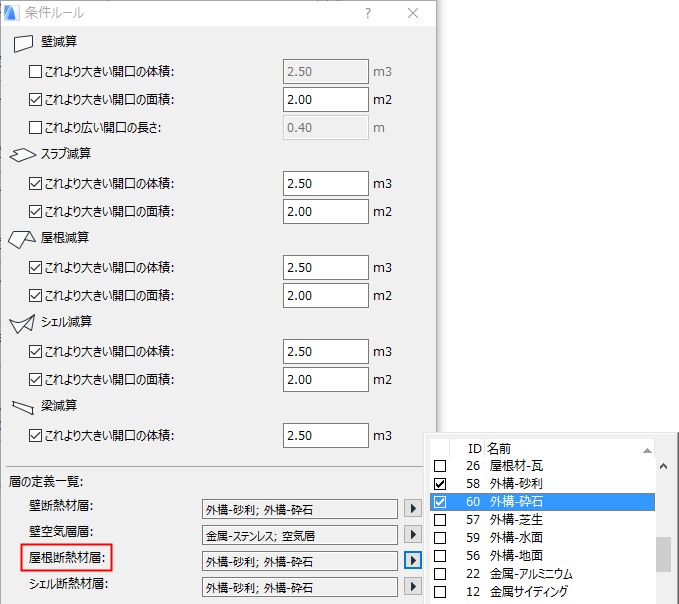Viewport: 679px width, 604px height.
Task: Open material list arrow for 壁断熱材層
Action: pyautogui.click(x=413, y=508)
